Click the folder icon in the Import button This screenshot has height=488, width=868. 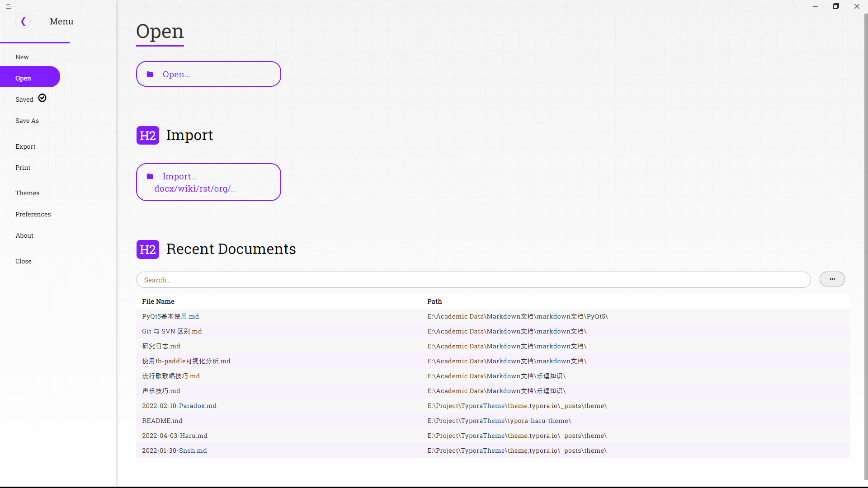click(150, 176)
